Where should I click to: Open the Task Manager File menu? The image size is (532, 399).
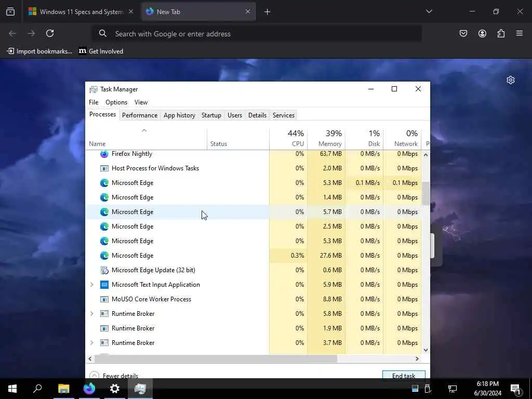click(94, 102)
